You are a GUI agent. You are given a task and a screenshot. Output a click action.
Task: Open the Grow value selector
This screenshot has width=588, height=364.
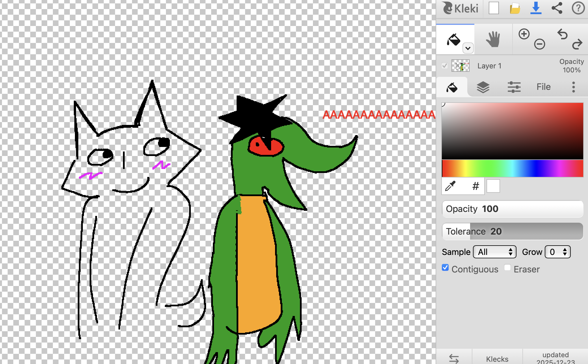[x=558, y=252]
